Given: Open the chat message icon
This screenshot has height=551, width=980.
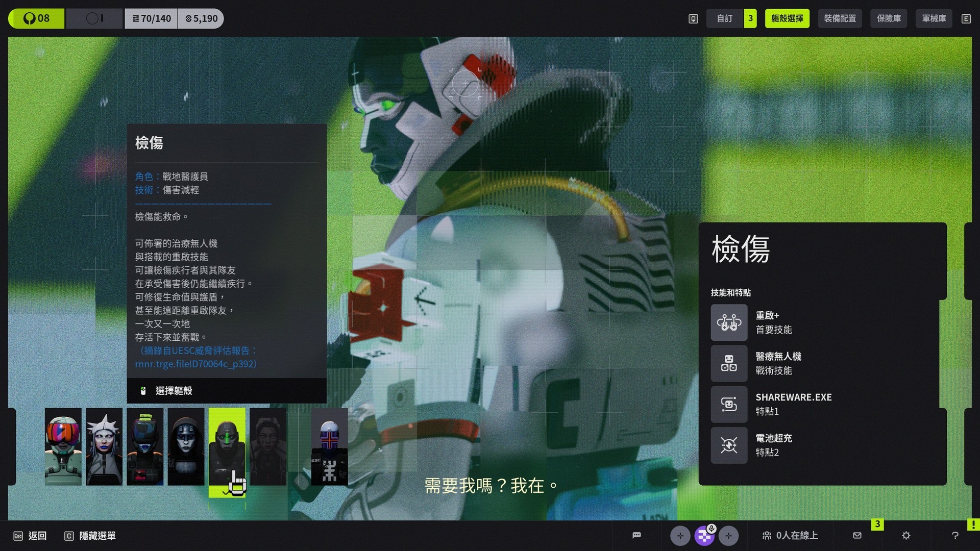Looking at the screenshot, I should (636, 535).
